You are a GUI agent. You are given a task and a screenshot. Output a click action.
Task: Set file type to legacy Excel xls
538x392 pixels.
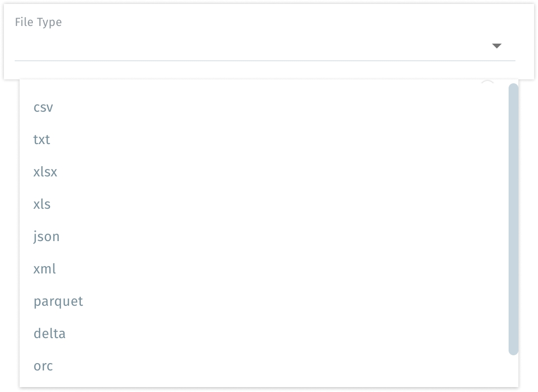coord(42,204)
